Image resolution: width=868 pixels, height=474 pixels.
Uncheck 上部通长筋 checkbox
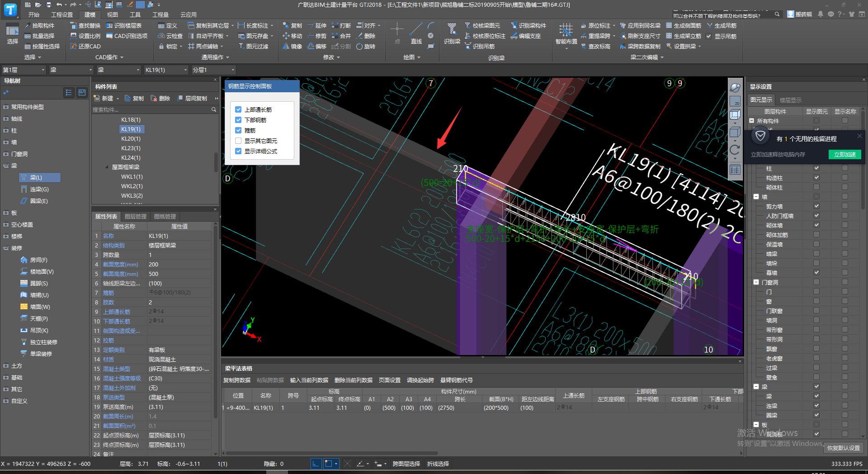click(x=238, y=109)
